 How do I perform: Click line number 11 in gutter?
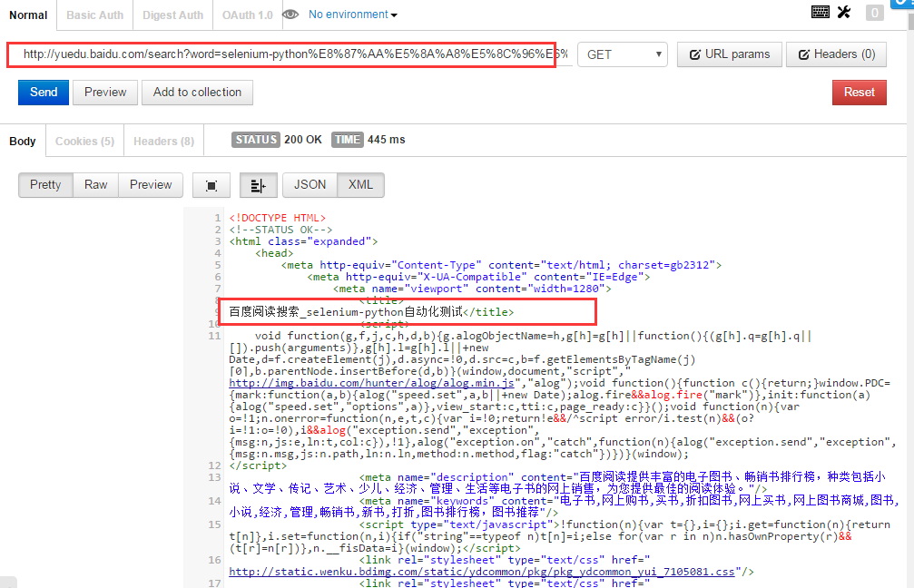click(x=214, y=336)
